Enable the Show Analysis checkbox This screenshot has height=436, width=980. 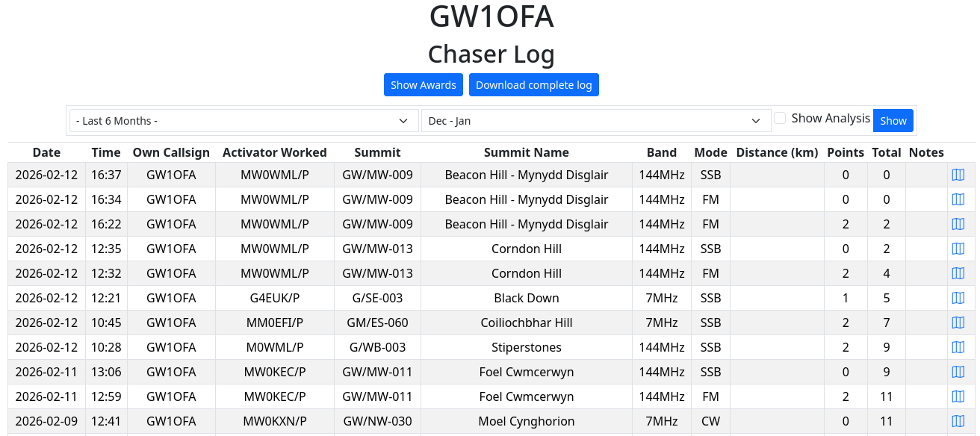pyautogui.click(x=780, y=118)
